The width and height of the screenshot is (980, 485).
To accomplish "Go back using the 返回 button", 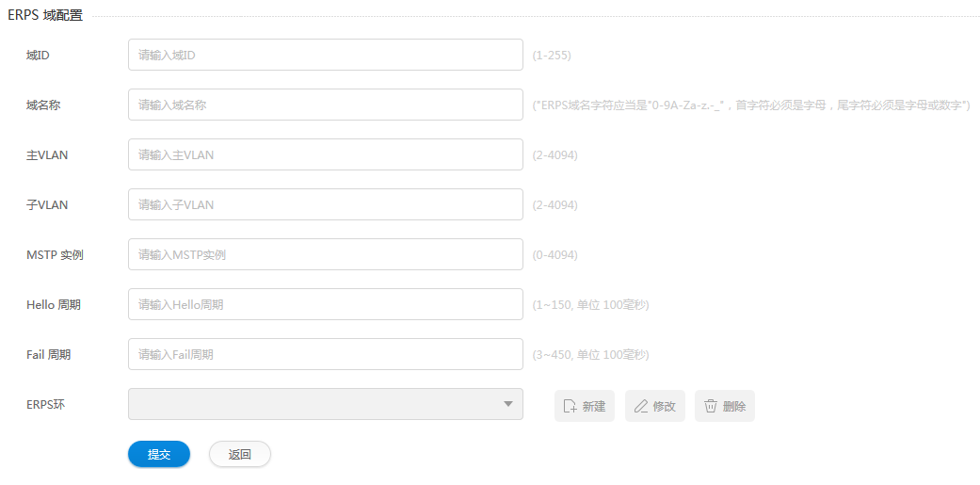I will tap(240, 454).
